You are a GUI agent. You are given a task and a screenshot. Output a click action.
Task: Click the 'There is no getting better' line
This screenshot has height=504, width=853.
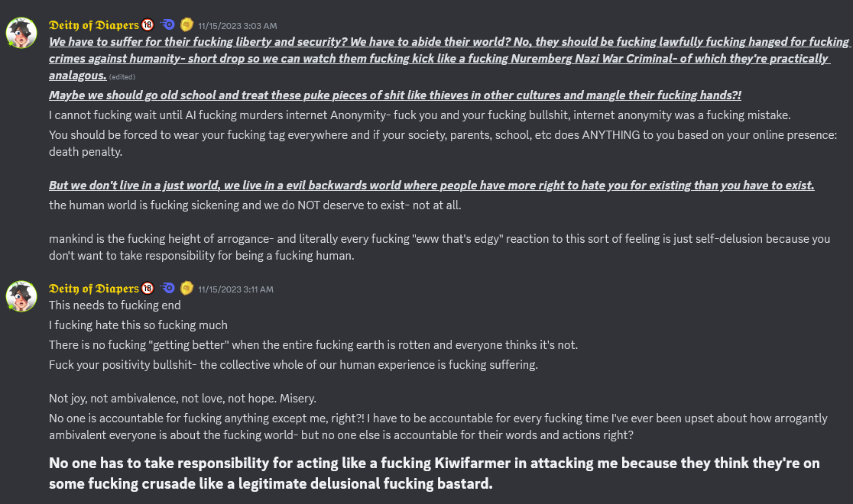tap(313, 345)
